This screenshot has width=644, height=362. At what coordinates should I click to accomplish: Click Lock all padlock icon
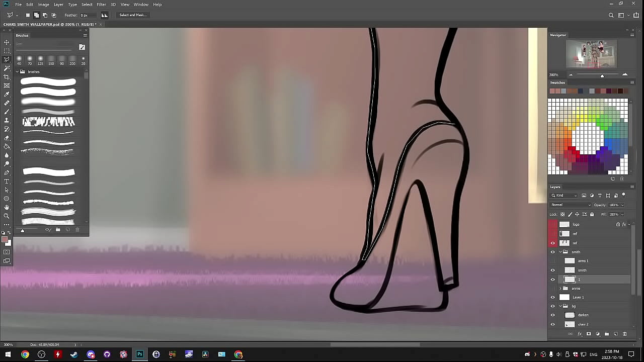pyautogui.click(x=592, y=214)
